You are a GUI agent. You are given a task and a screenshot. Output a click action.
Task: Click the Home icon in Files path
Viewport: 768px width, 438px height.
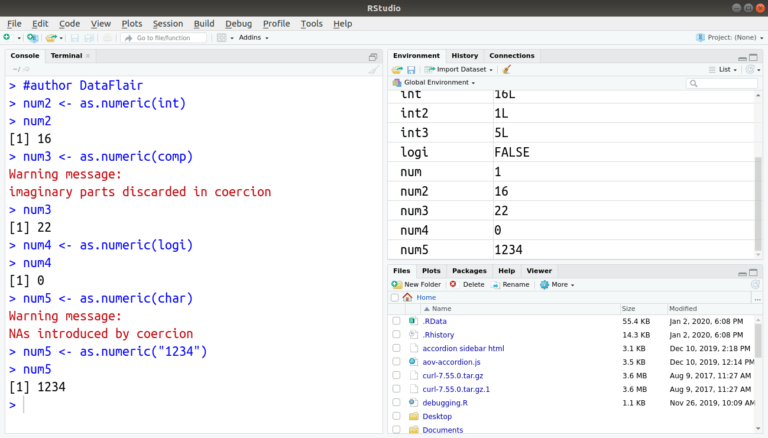pos(408,297)
